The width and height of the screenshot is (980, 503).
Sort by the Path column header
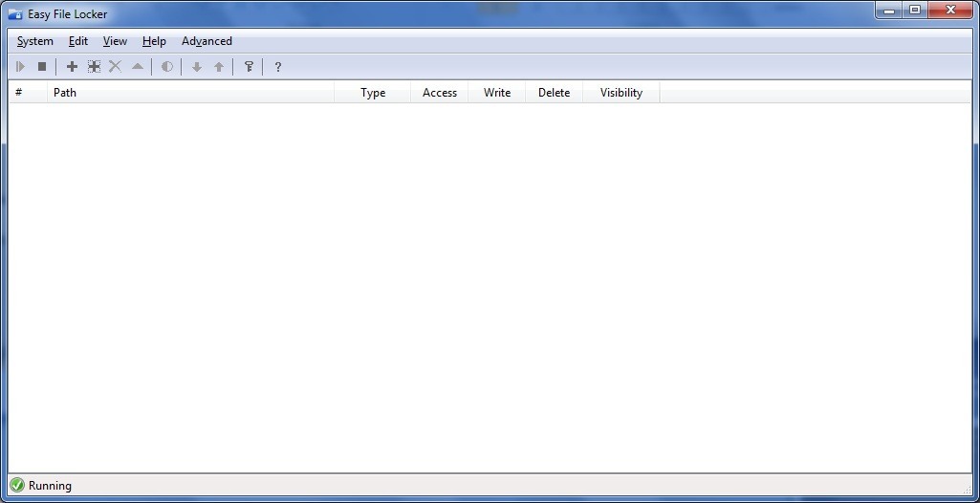click(x=190, y=93)
